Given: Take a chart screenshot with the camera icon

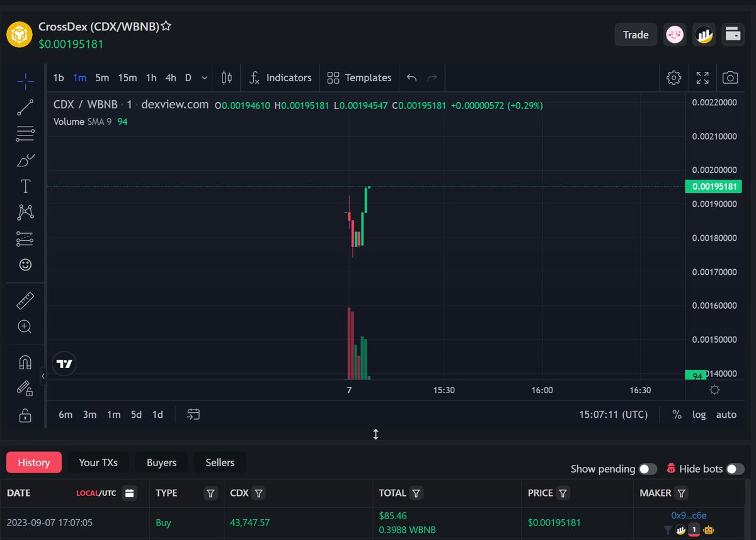Looking at the screenshot, I should (x=730, y=78).
